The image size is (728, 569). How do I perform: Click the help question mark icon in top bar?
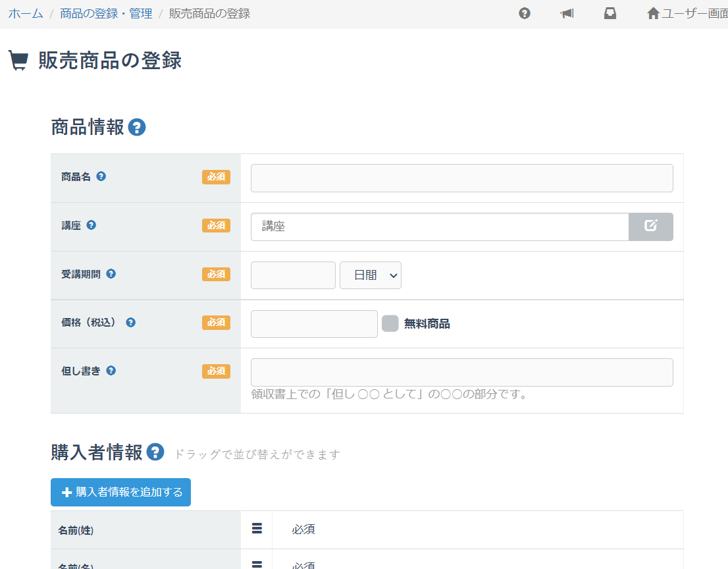(x=525, y=13)
